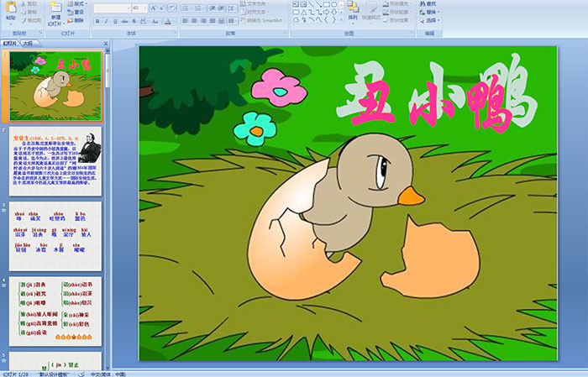The height and width of the screenshot is (377, 588).
Task: Open the font name combo box
Action: point(112,8)
